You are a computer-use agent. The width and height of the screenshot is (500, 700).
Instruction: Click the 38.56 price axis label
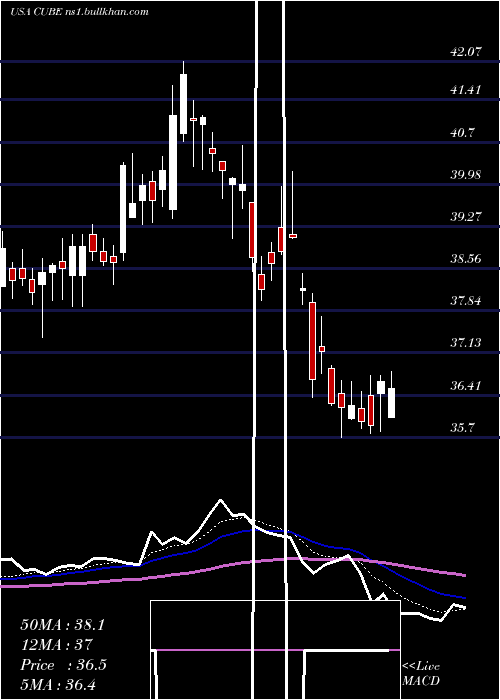pos(466,259)
